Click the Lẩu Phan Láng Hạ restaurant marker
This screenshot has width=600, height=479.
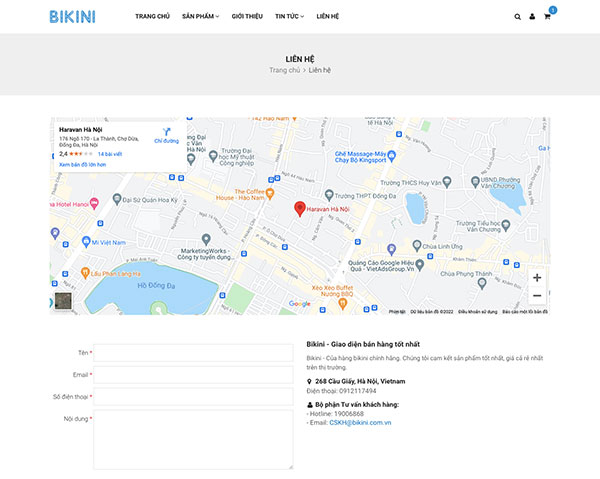(85, 273)
